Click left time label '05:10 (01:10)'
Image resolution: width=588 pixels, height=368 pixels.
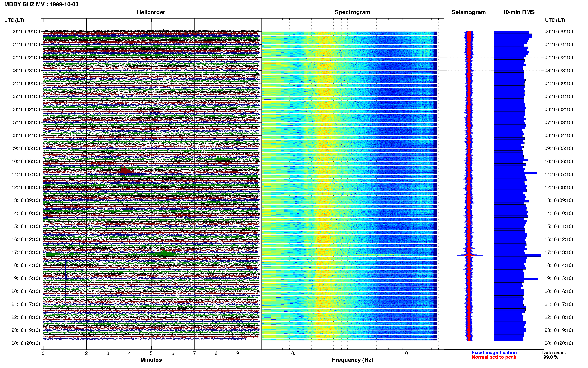(x=26, y=96)
